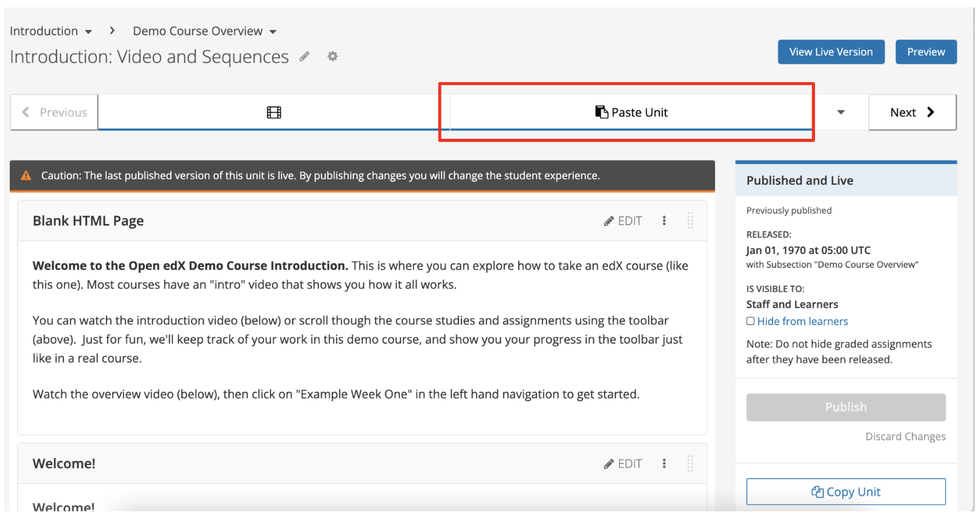The image size is (980, 512).
Task: Open the three-dot menu on Blank HTML Page
Action: [x=664, y=220]
